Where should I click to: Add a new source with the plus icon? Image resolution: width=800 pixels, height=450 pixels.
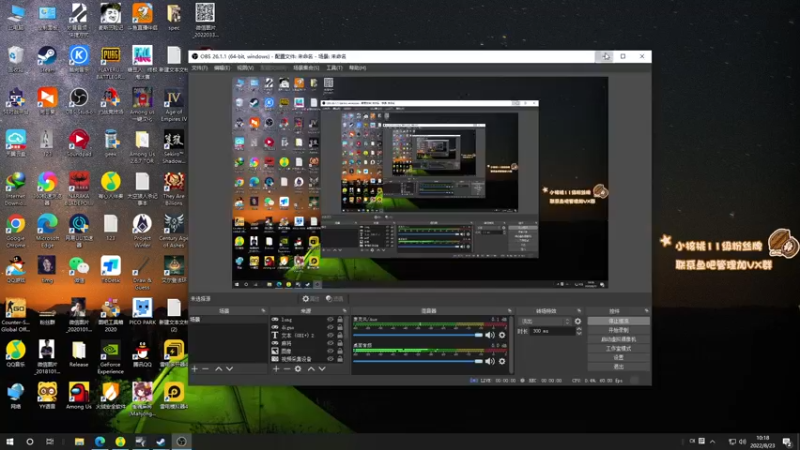[276, 369]
